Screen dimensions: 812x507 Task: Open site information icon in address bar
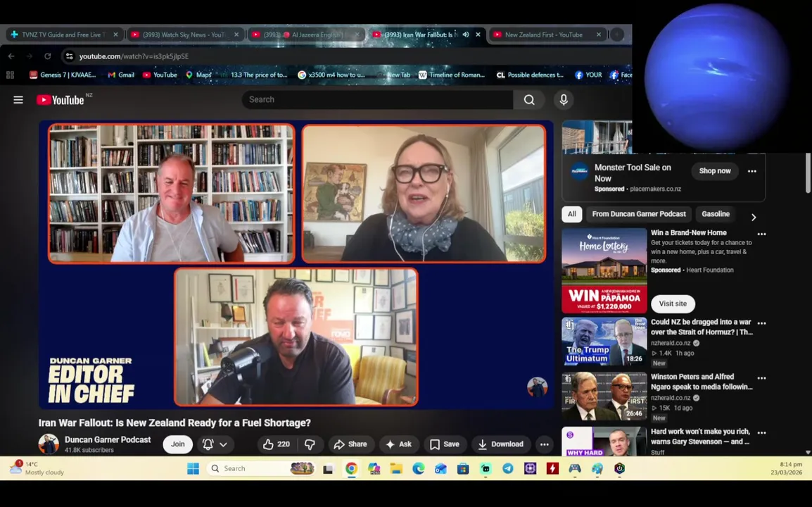pyautogui.click(x=69, y=56)
